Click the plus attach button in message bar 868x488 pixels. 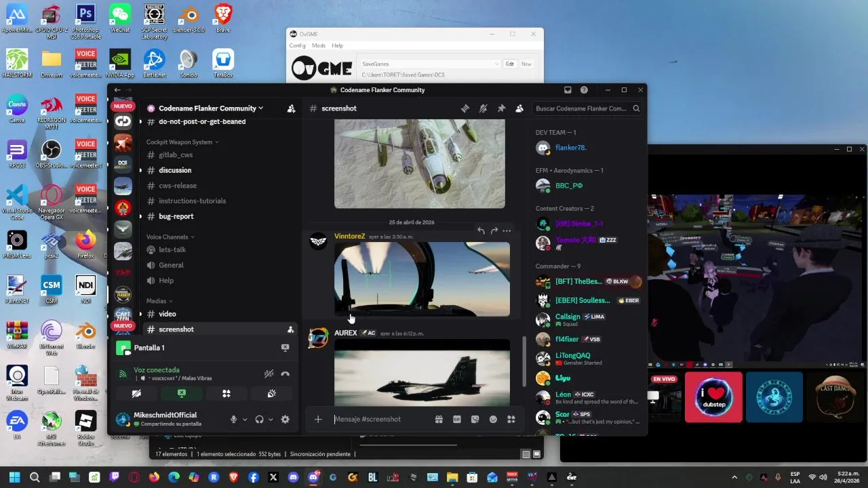[318, 420]
